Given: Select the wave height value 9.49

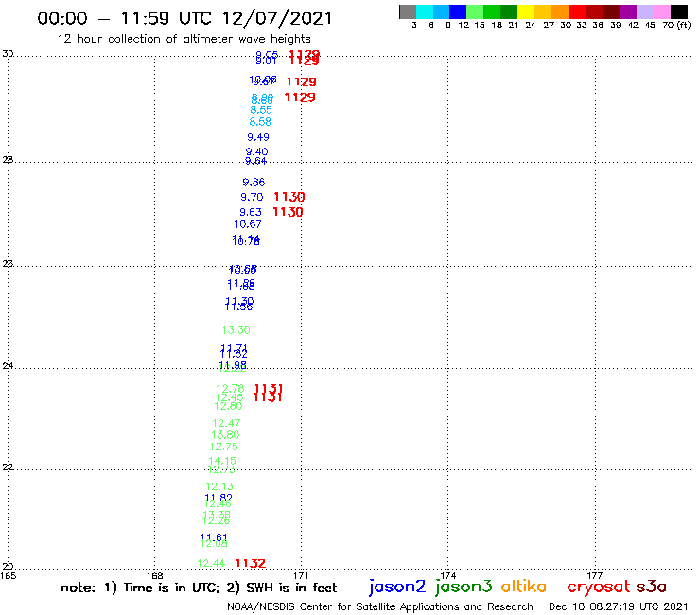Looking at the screenshot, I should point(258,137).
